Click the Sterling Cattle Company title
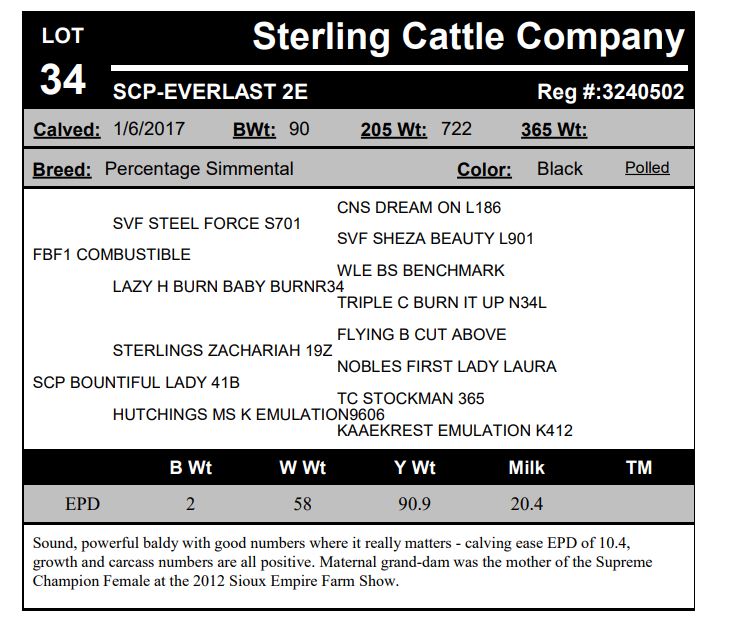The width and height of the screenshot is (731, 619). pyautogui.click(x=468, y=38)
